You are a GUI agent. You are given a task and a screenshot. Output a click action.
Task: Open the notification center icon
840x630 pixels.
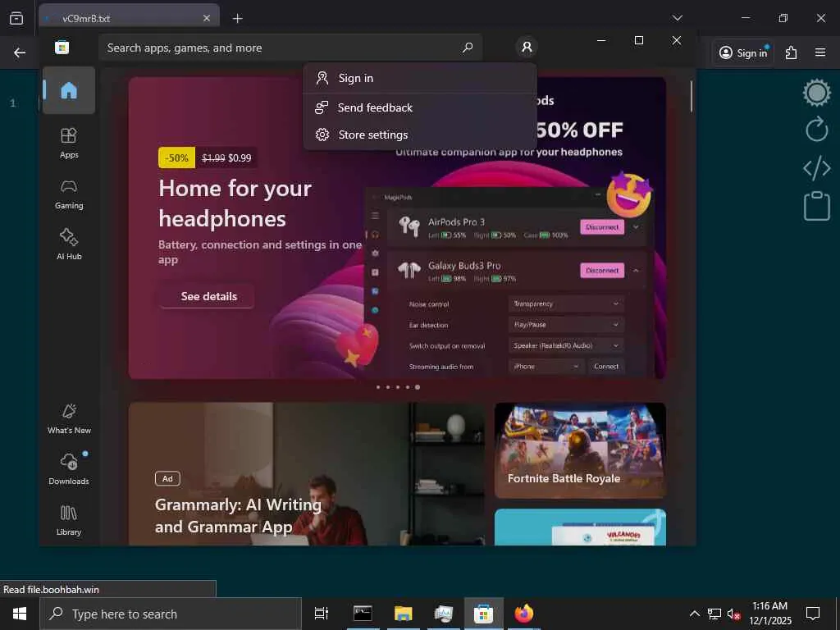coord(813,614)
